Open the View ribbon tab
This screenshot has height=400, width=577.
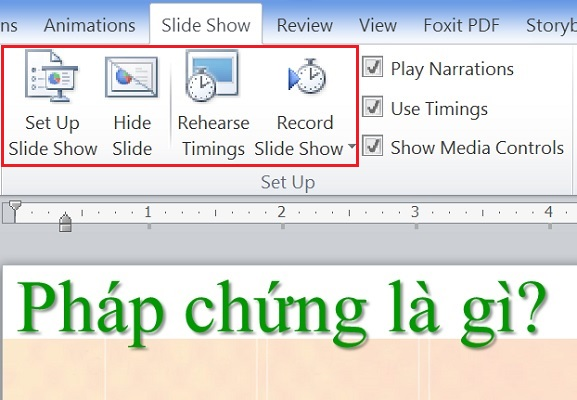pos(378,25)
